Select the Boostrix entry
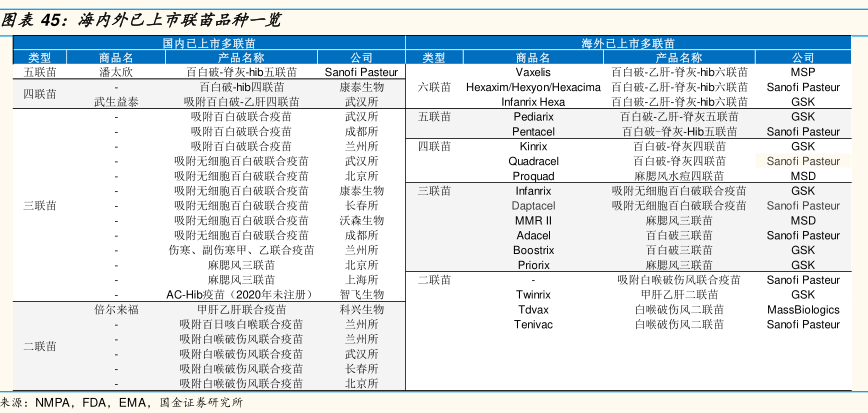The width and height of the screenshot is (868, 413). pos(533,250)
